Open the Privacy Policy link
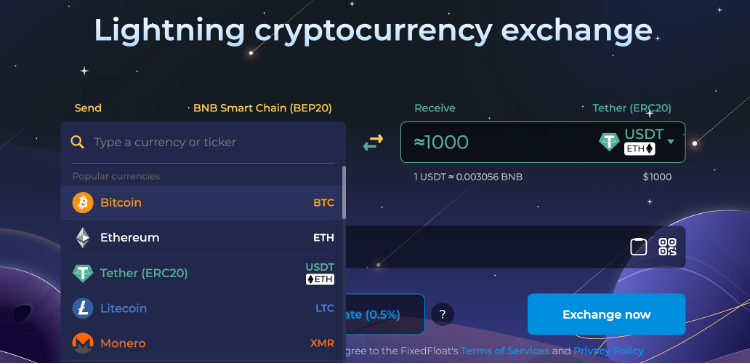This screenshot has width=750, height=364. pos(608,351)
